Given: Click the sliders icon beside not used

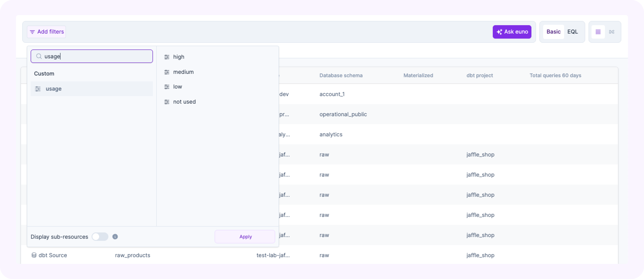Looking at the screenshot, I should point(167,102).
